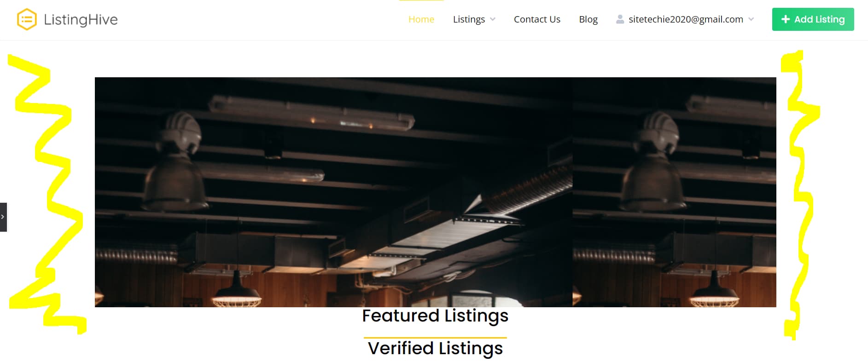Click the yellow zigzag scribble on left
This screenshot has height=362, width=868.
46,193
